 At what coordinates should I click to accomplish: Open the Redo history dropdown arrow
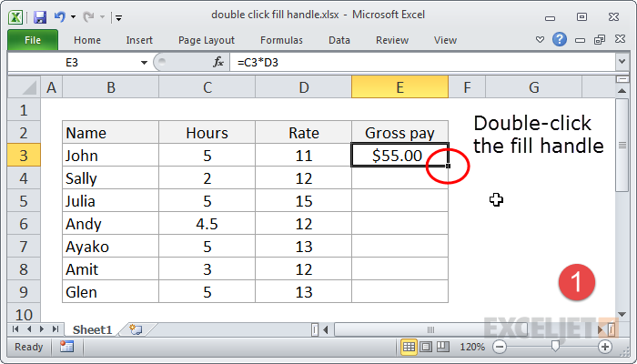(x=102, y=17)
